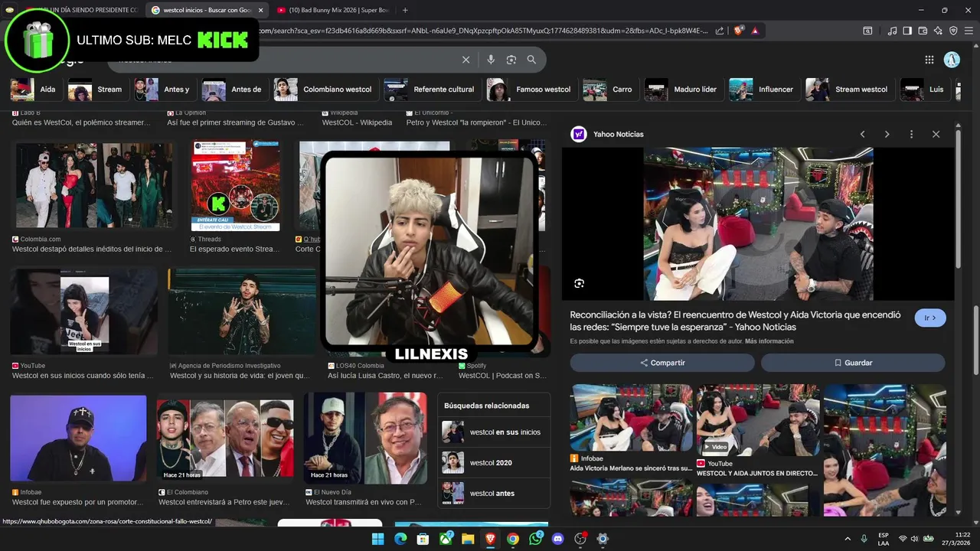Select the Influencer filter chip
The width and height of the screenshot is (980, 551).
pos(764,90)
